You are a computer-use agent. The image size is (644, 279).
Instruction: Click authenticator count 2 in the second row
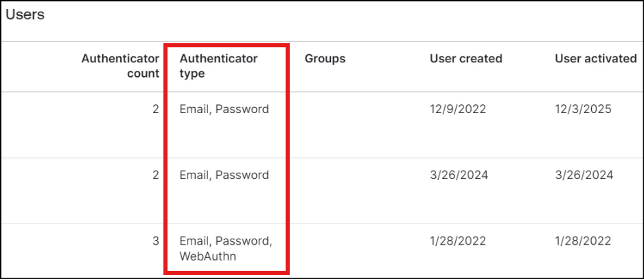(x=156, y=175)
